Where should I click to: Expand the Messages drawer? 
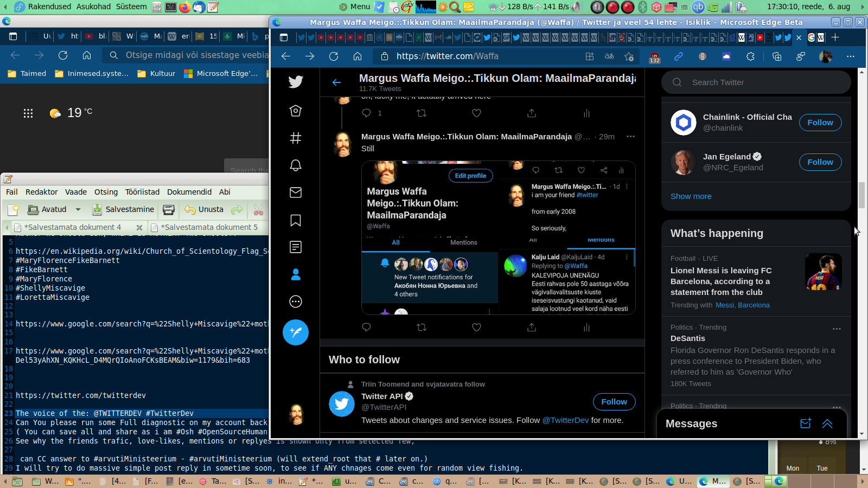tap(827, 423)
